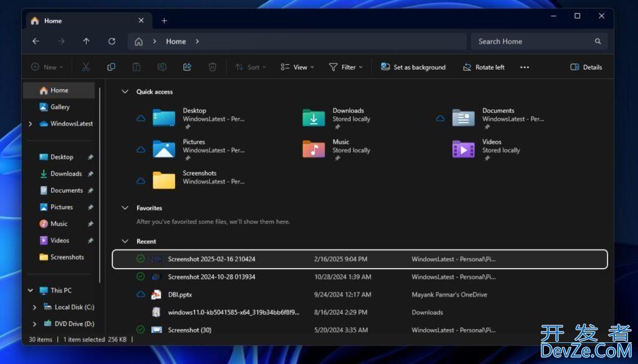The image size is (638, 364).
Task: Open the New dropdown menu
Action: point(47,67)
